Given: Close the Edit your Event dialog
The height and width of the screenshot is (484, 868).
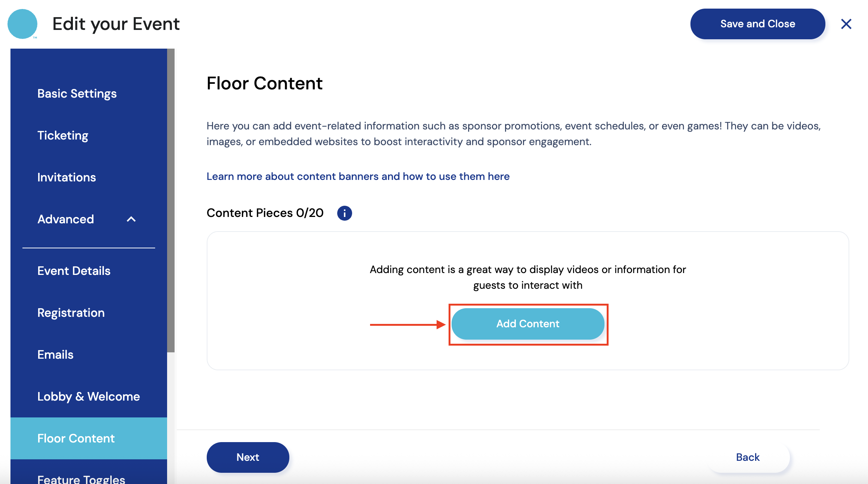Looking at the screenshot, I should pyautogui.click(x=846, y=24).
